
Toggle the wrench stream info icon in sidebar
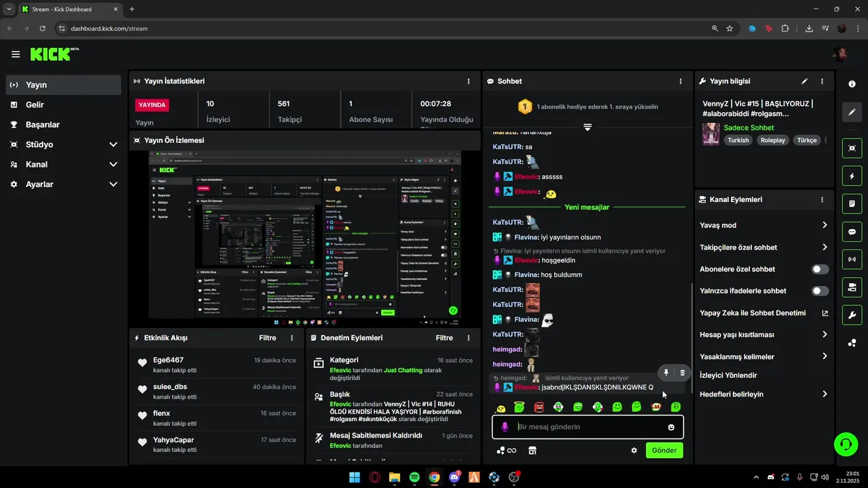852,314
